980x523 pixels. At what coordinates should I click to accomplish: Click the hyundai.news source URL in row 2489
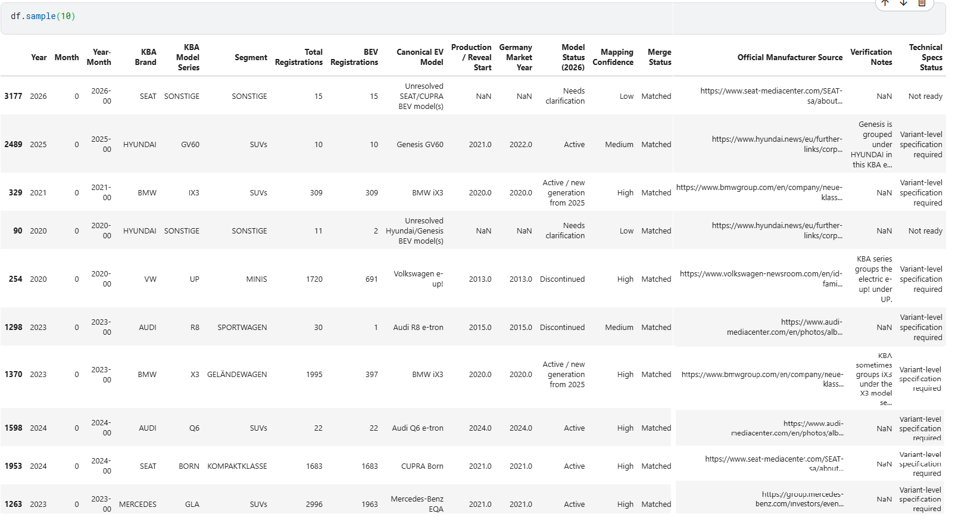777,144
